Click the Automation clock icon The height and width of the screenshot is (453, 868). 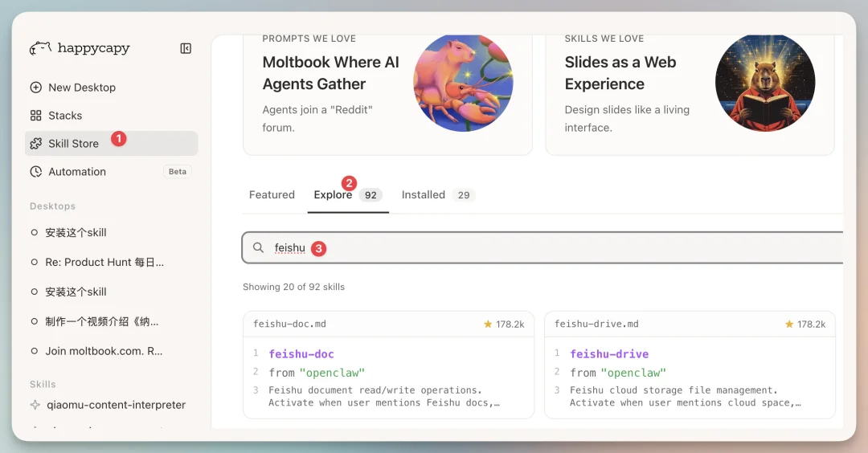35,172
